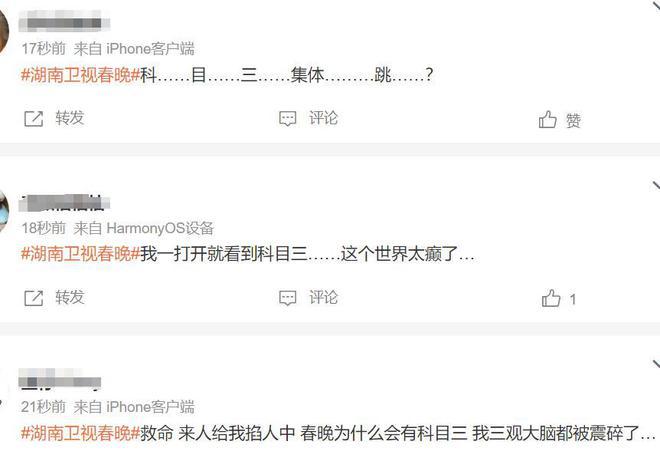The image size is (660, 461).
Task: Expand the first post's options chevron
Action: tap(656, 4)
